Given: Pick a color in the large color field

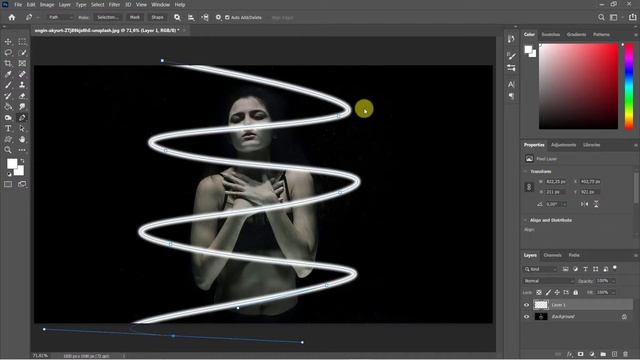Looking at the screenshot, I should [x=578, y=86].
